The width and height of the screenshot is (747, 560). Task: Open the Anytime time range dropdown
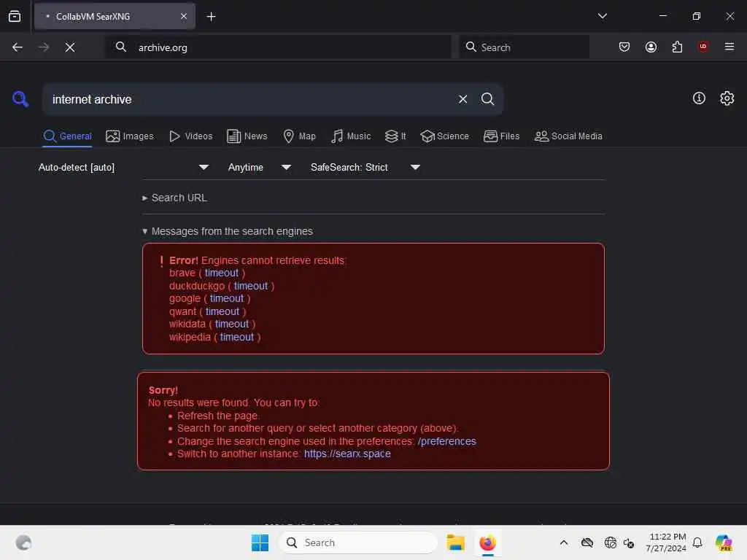tap(259, 167)
